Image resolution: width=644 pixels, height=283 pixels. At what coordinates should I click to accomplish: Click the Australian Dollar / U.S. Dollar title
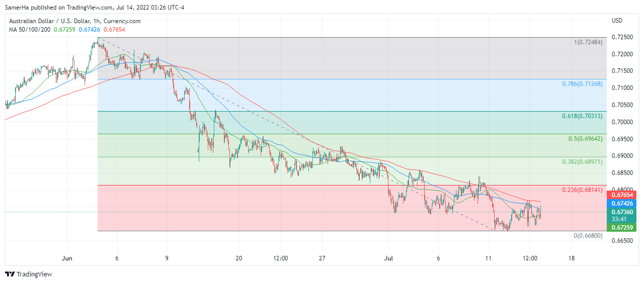74,21
